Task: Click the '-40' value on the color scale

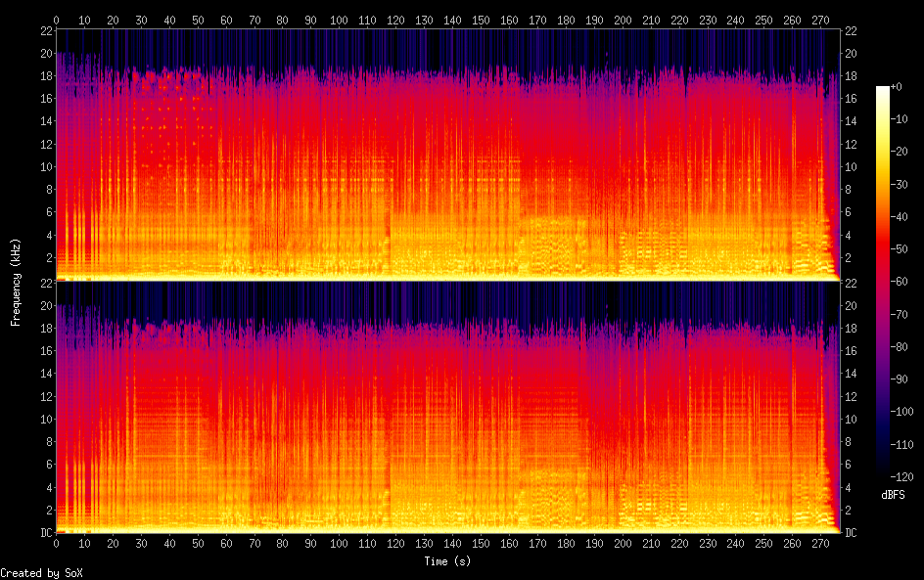Action: [x=900, y=217]
